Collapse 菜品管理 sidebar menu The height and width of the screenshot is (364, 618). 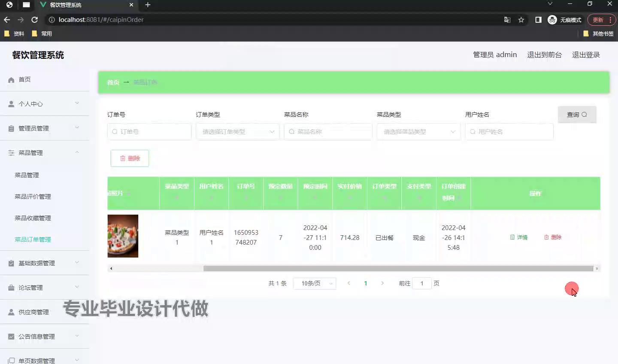pos(45,153)
